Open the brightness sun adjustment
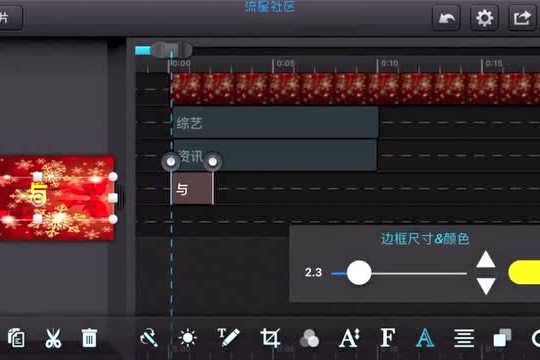540x360 pixels. tap(188, 338)
